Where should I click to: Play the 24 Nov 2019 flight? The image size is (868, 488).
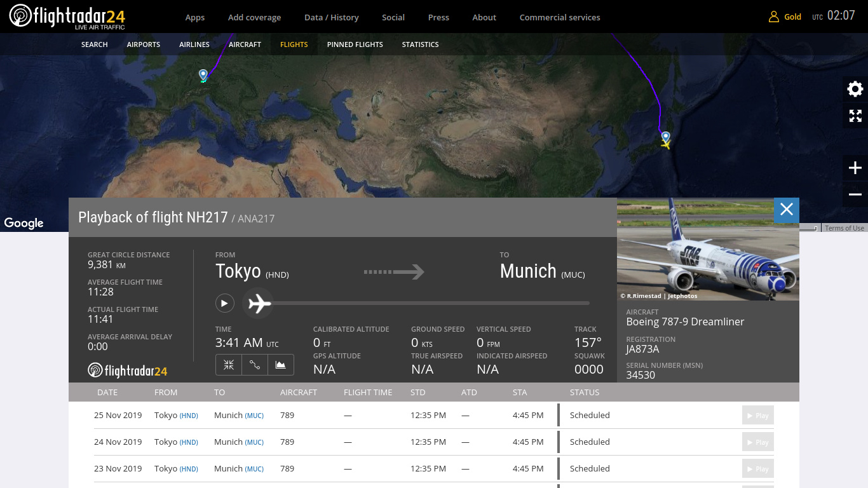(758, 442)
